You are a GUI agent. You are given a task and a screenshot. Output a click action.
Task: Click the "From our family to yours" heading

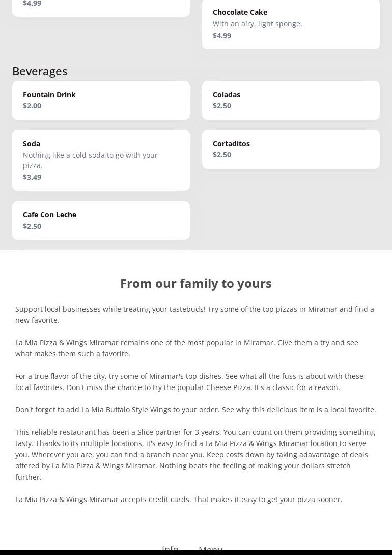coord(196,283)
